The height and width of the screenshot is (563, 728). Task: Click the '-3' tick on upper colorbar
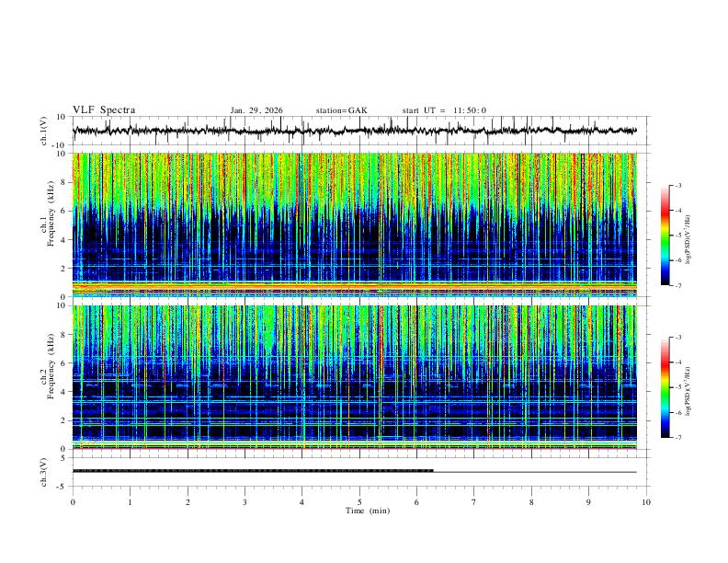[677, 185]
